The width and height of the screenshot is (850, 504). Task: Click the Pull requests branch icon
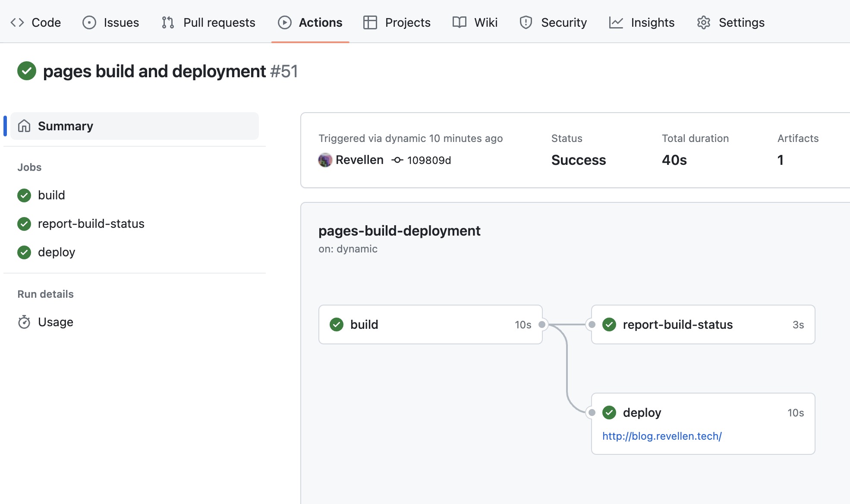pyautogui.click(x=168, y=22)
